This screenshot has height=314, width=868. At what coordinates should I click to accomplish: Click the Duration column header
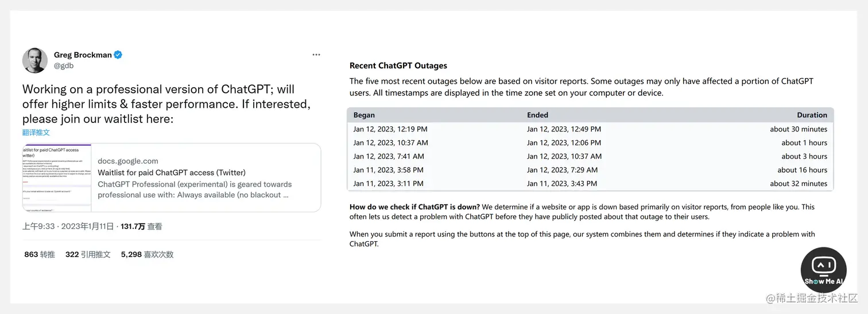(x=812, y=115)
